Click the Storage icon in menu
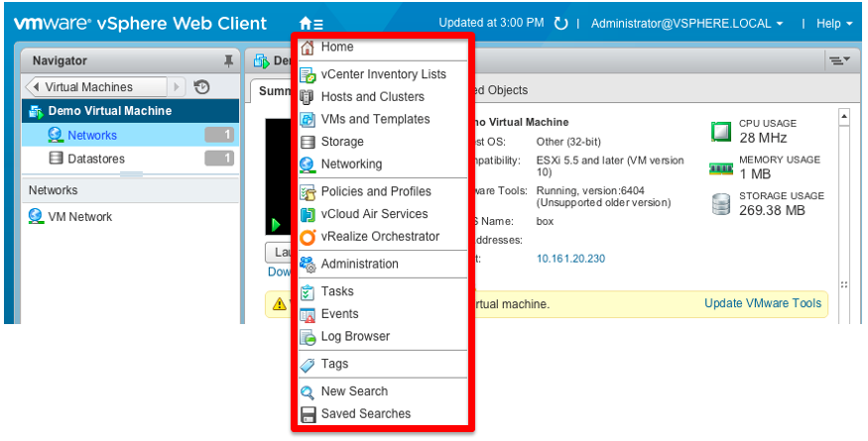868x441 pixels. point(308,142)
